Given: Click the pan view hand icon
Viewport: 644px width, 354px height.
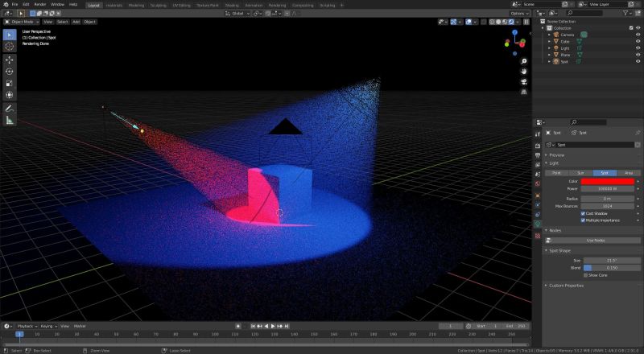Looking at the screenshot, I should click(524, 72).
